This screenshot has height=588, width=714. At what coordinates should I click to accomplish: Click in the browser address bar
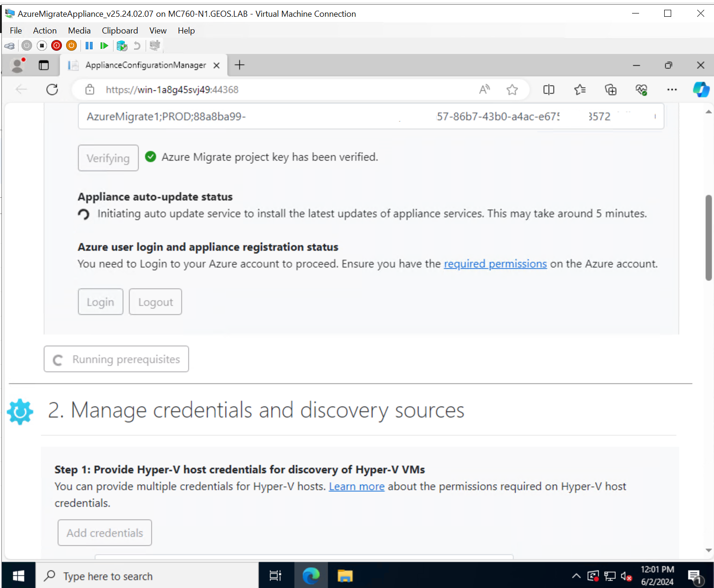coord(279,89)
